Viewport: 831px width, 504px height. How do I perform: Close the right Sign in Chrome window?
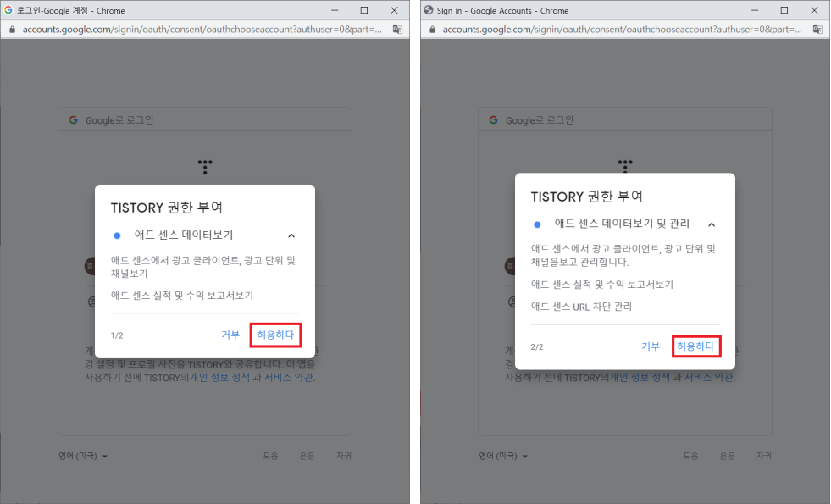815,10
